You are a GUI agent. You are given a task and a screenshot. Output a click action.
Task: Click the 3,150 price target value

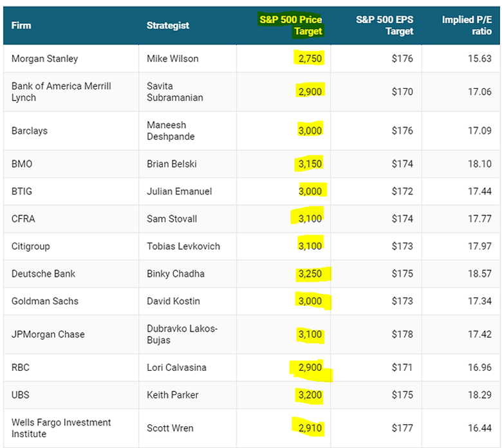[x=310, y=164]
